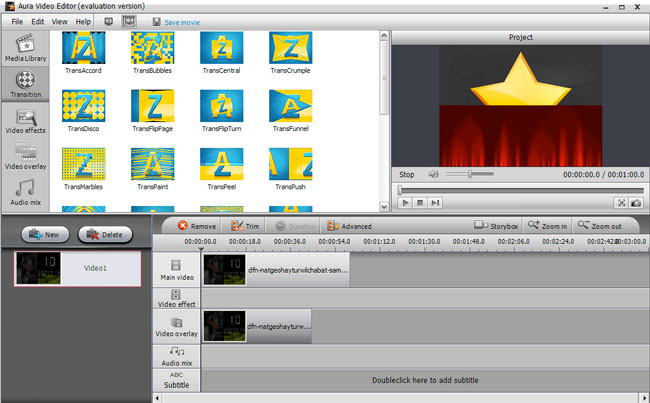Screen dimensions: 650x403
Task: Select the TransFlipPage transition
Action: (153, 111)
